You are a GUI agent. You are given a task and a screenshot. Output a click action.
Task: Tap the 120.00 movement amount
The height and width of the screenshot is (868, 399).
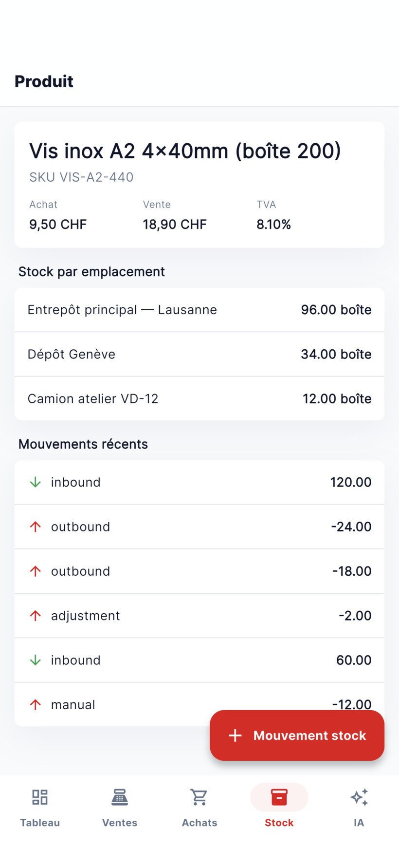(351, 482)
